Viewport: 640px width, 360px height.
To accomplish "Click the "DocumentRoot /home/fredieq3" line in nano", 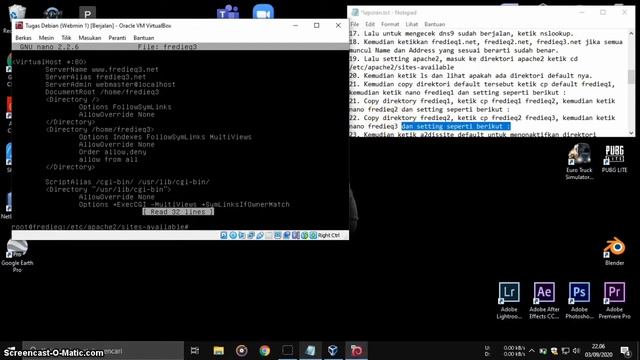I will point(102,92).
